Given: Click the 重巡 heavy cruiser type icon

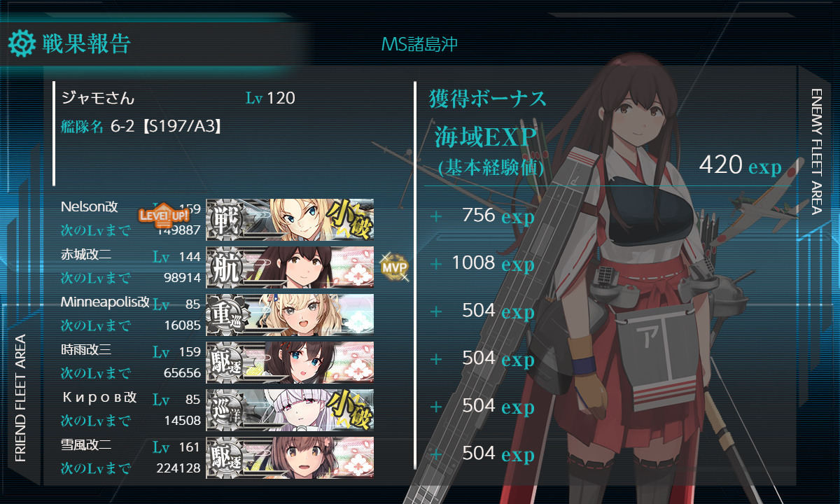Looking at the screenshot, I should (x=226, y=315).
